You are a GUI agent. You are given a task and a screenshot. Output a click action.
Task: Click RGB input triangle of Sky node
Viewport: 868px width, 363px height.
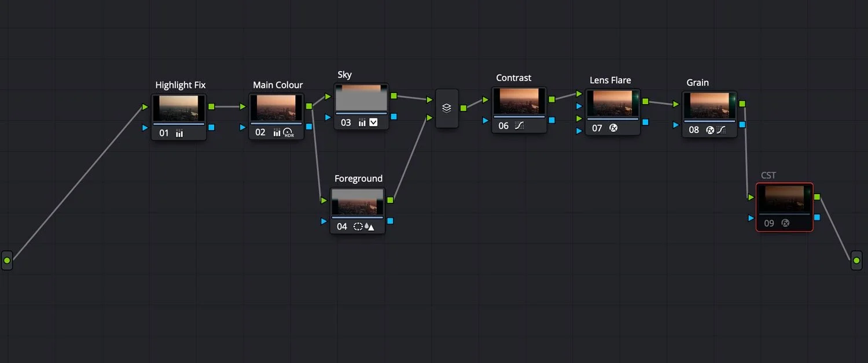[328, 97]
